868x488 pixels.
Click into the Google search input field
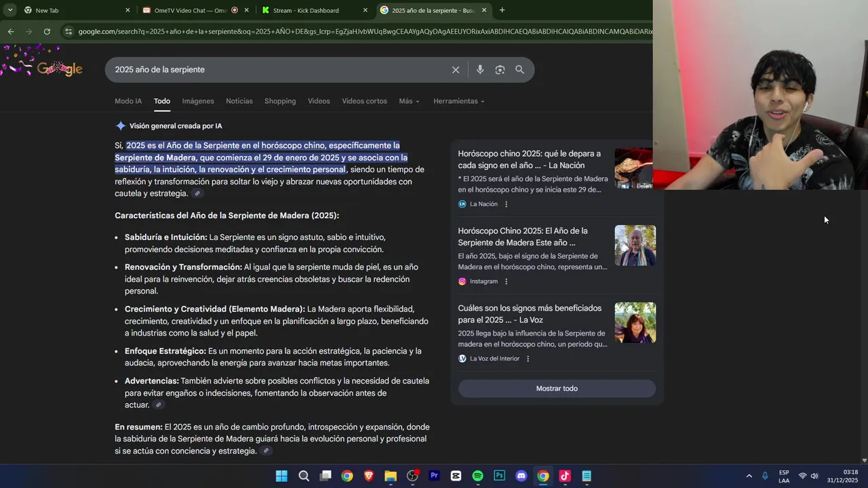[x=278, y=70]
